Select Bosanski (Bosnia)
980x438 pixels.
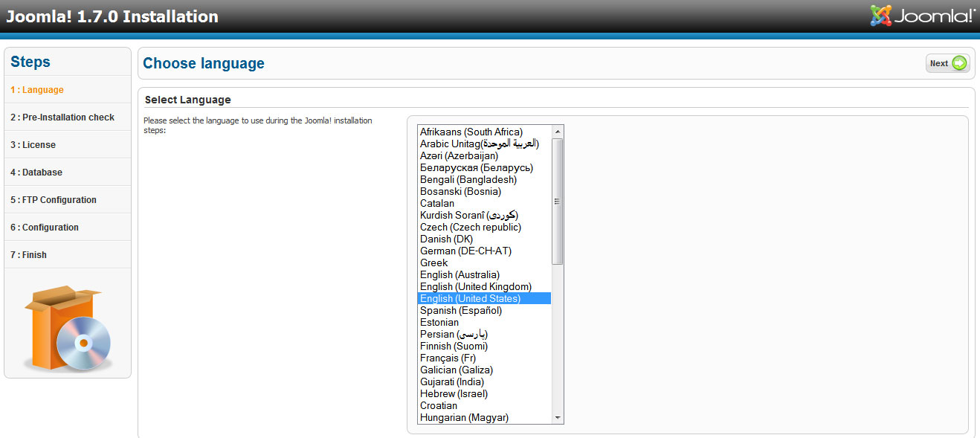pyautogui.click(x=485, y=192)
